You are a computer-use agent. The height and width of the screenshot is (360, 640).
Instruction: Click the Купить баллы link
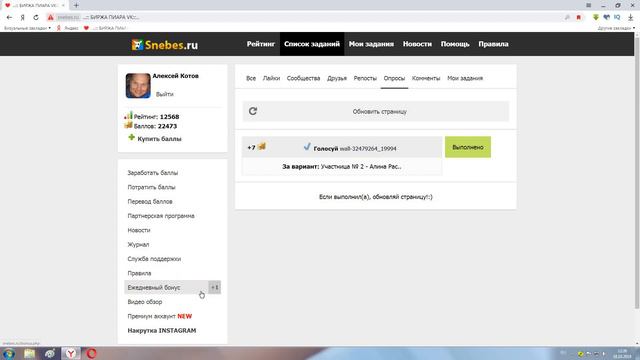pos(159,139)
